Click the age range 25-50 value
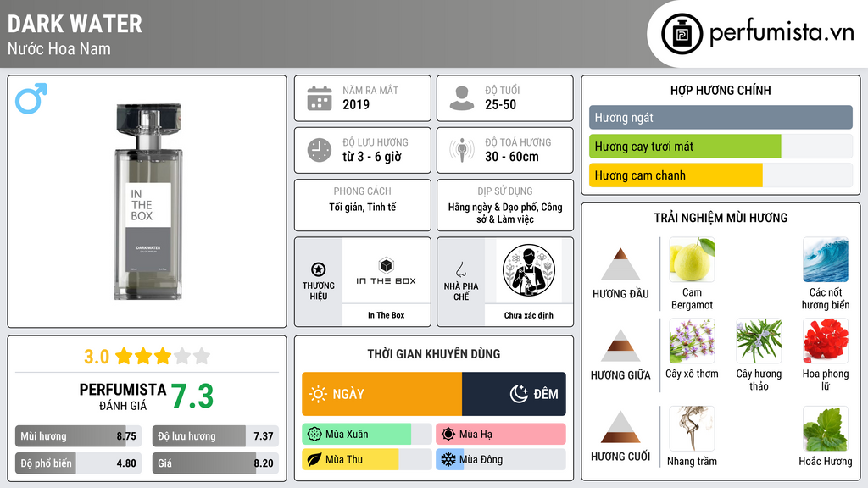This screenshot has width=868, height=488. [500, 104]
